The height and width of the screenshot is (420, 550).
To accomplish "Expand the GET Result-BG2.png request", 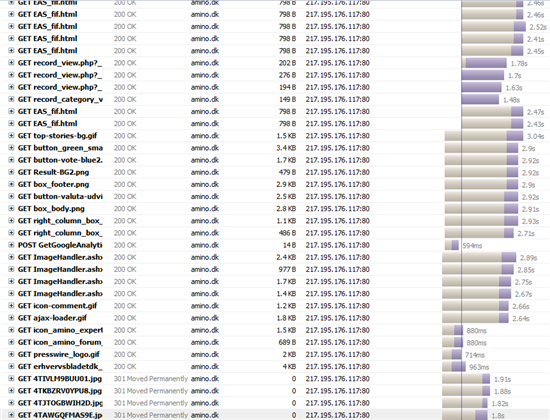I will tap(11, 172).
